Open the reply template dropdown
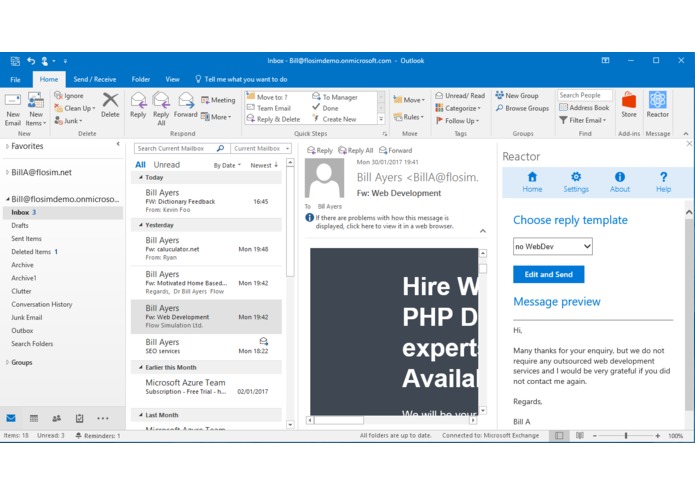This screenshot has height=494, width=695. (x=552, y=246)
